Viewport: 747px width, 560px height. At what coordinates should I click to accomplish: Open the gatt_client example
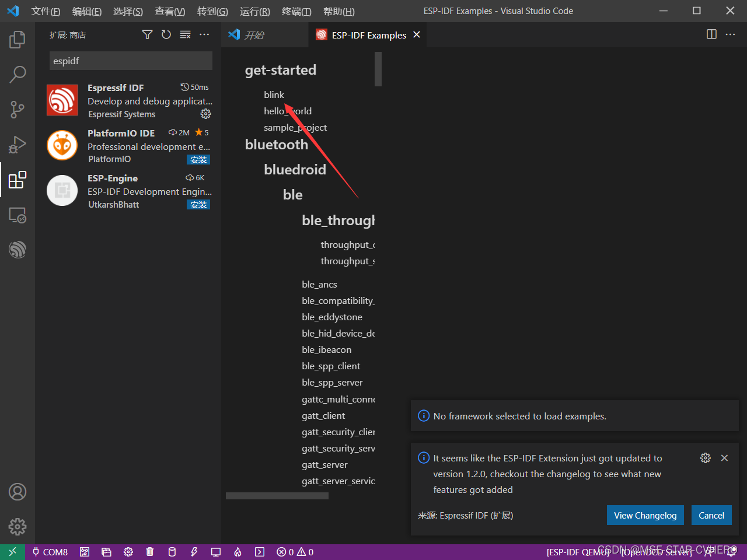click(323, 415)
